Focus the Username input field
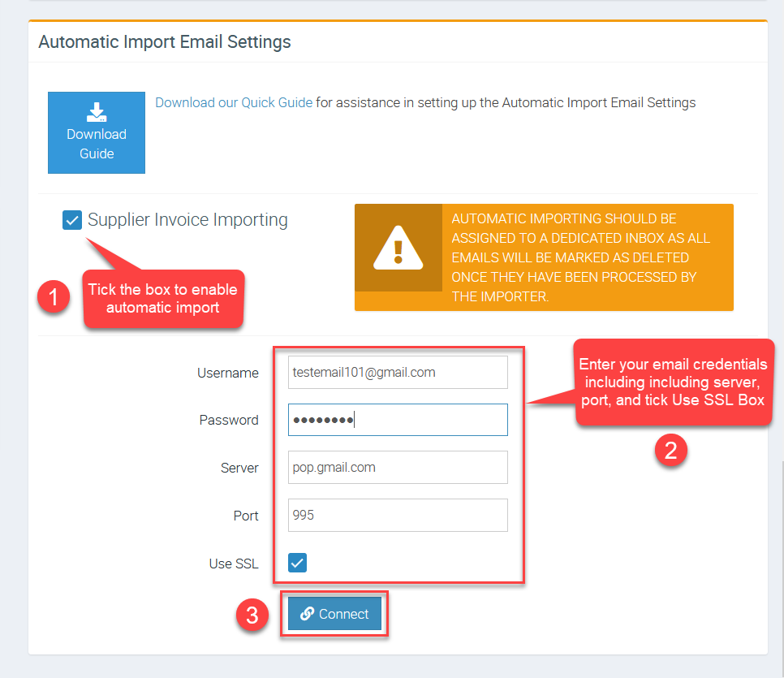Viewport: 784px width, 678px height. pos(398,372)
